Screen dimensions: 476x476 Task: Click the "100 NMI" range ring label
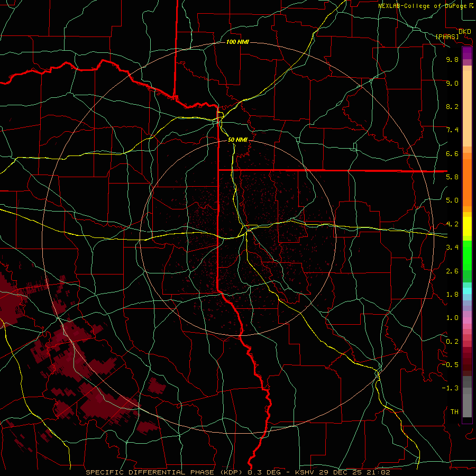click(x=237, y=42)
